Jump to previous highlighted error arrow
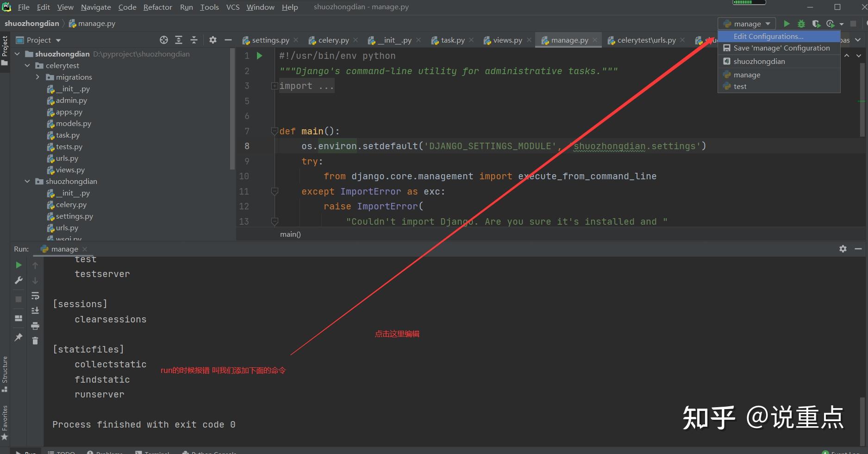Screen dimensions: 868x454 (847, 56)
